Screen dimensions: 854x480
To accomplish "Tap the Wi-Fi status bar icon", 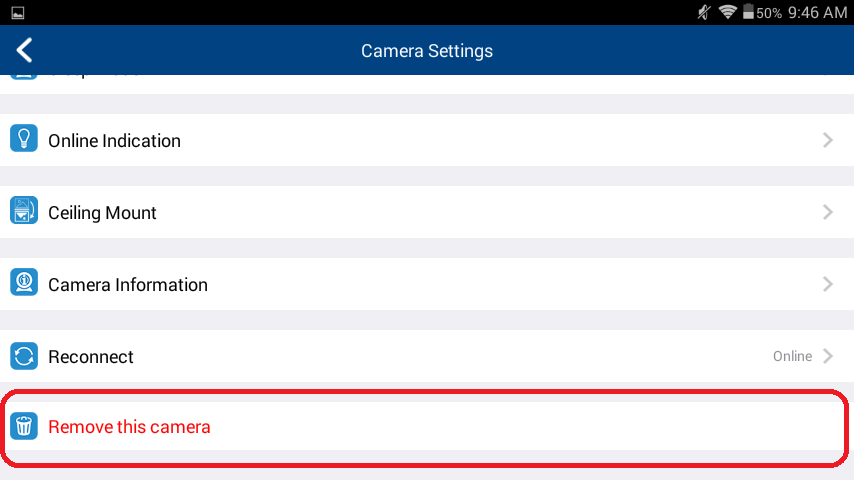I will (728, 11).
